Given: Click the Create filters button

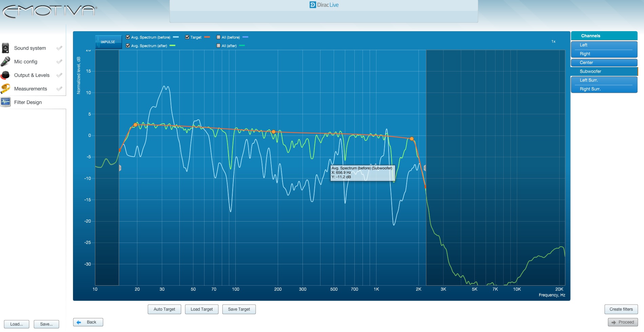Looking at the screenshot, I should 621,309.
